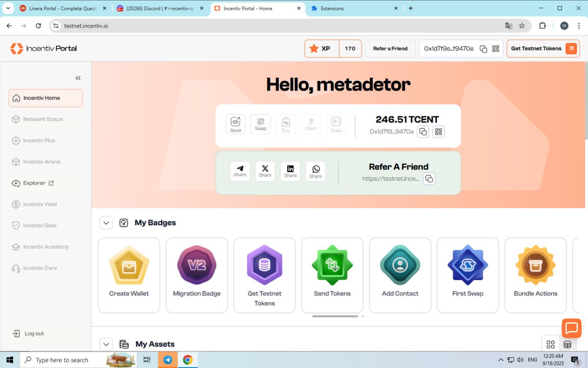Switch to the Discord browser tab

160,8
